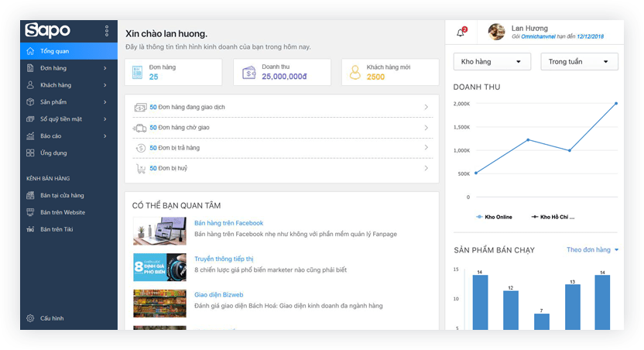The width and height of the screenshot is (644, 350).
Task: Click the Đơn hàng đang giao dịch cash icon
Action: (x=140, y=107)
